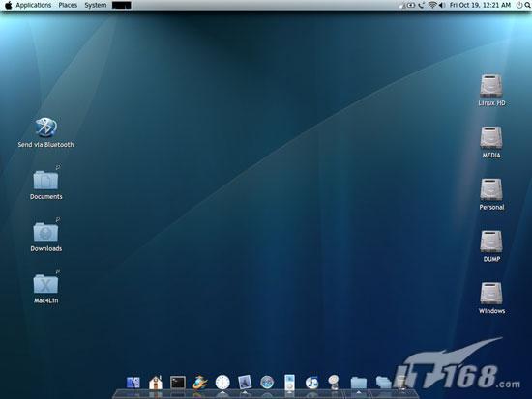The width and height of the screenshot is (532, 399).
Task: Open the clock application in the dock
Action: [222, 383]
